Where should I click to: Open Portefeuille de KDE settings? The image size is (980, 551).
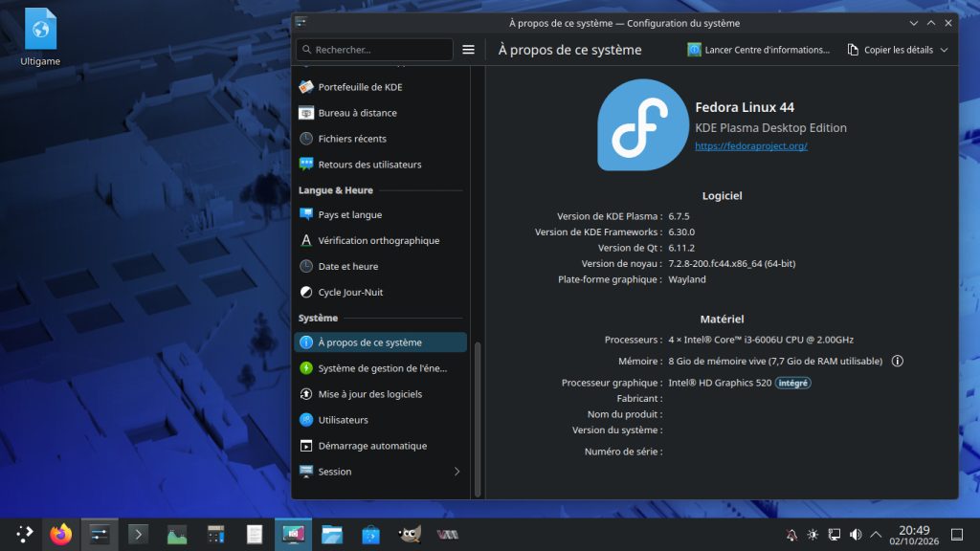[380, 87]
